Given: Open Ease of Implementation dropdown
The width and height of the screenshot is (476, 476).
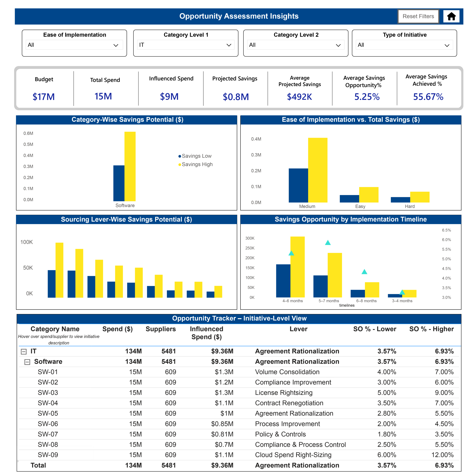Looking at the screenshot, I should click(74, 45).
